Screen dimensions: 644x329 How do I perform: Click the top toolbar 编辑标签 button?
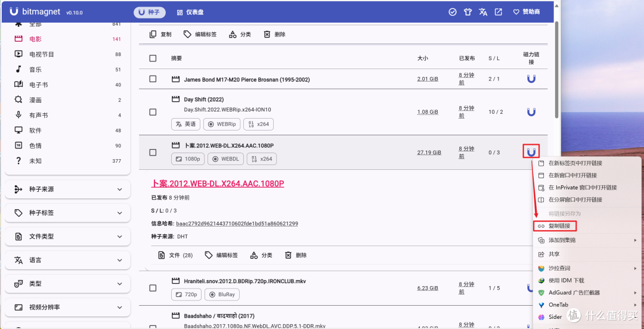[x=200, y=35]
